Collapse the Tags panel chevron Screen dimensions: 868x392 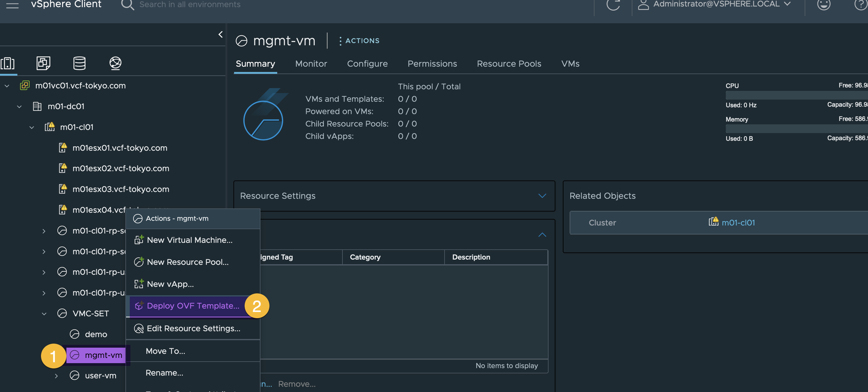coord(542,235)
